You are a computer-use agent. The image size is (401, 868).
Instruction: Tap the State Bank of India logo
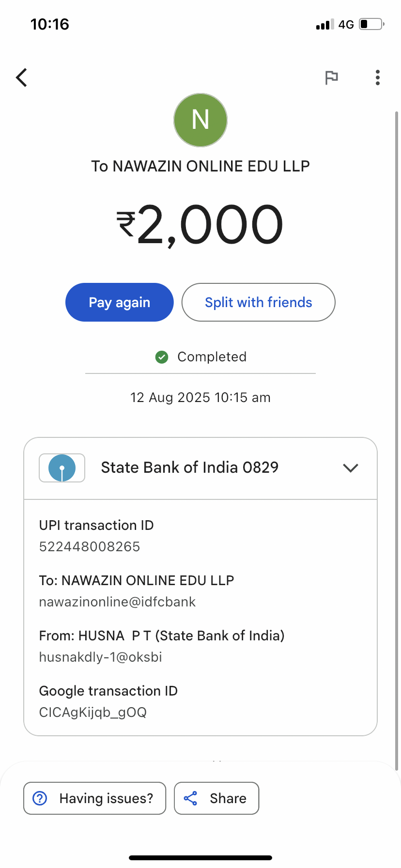click(62, 468)
